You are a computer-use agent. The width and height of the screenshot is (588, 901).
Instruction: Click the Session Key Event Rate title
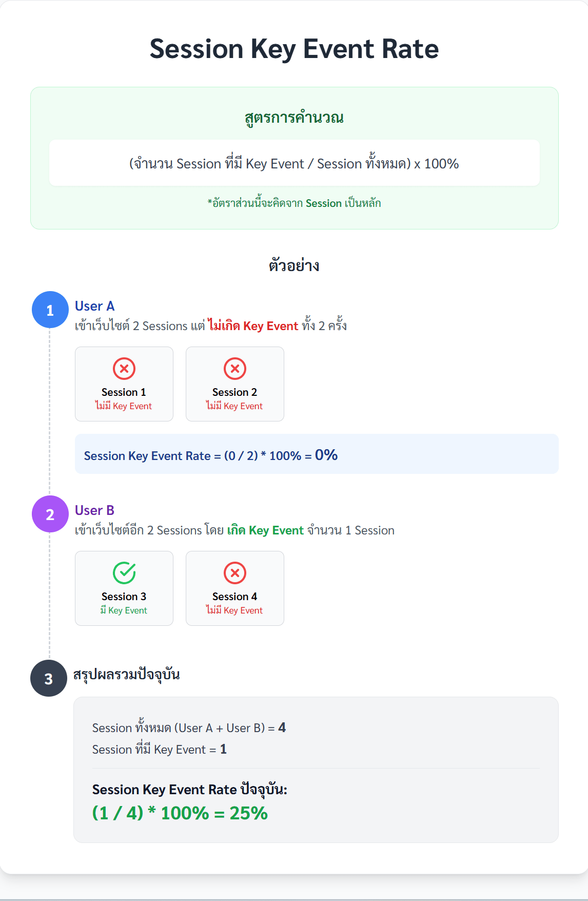coord(294,49)
